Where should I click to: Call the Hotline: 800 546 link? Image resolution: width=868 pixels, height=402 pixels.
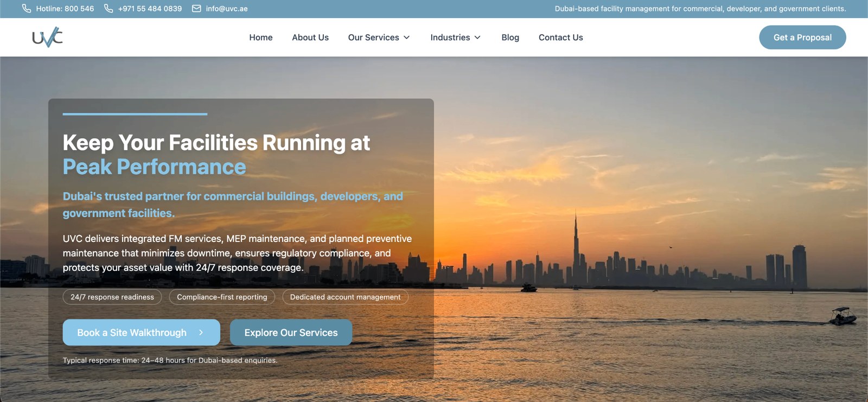point(58,9)
